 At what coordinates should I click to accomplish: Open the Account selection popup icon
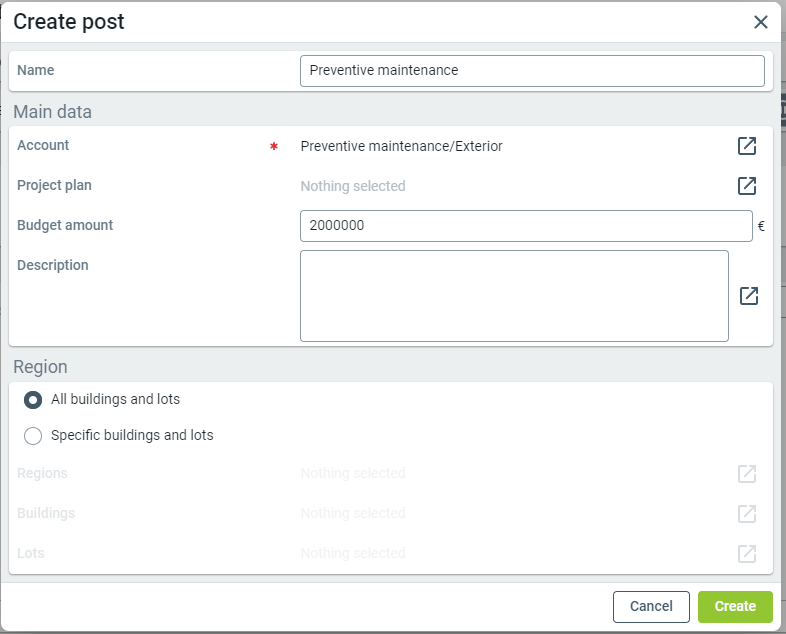pos(747,146)
